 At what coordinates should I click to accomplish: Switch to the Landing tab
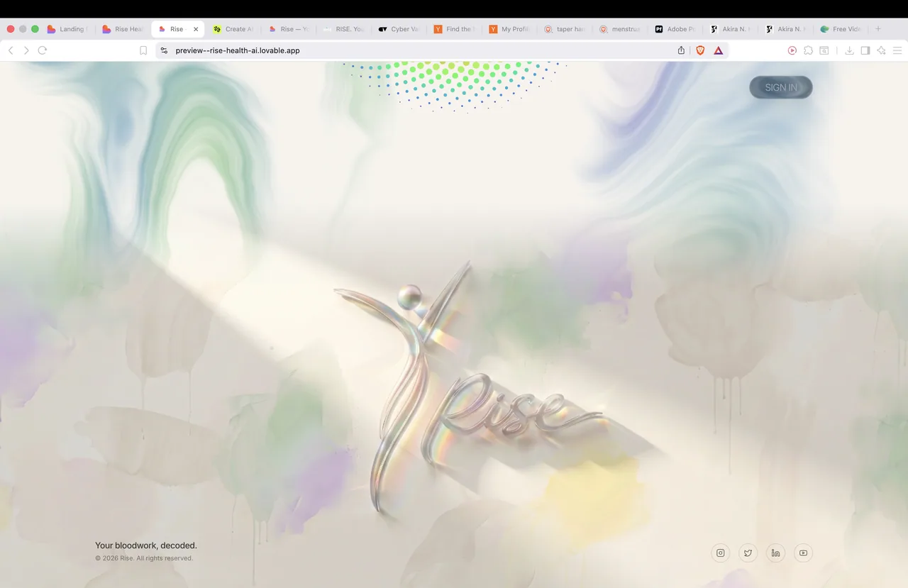point(68,29)
